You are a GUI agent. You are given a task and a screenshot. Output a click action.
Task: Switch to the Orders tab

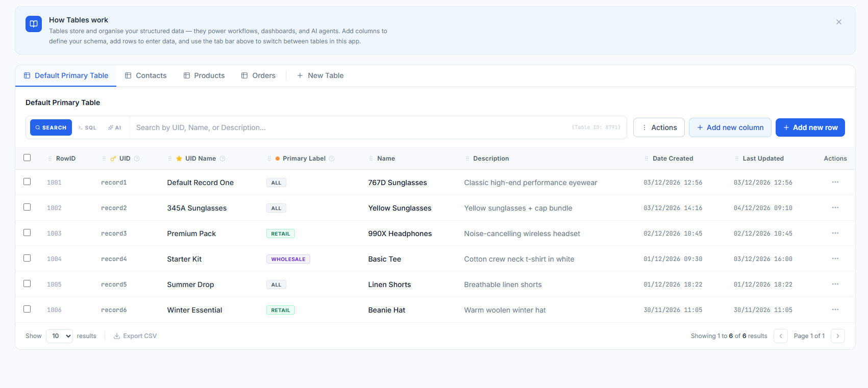point(258,75)
